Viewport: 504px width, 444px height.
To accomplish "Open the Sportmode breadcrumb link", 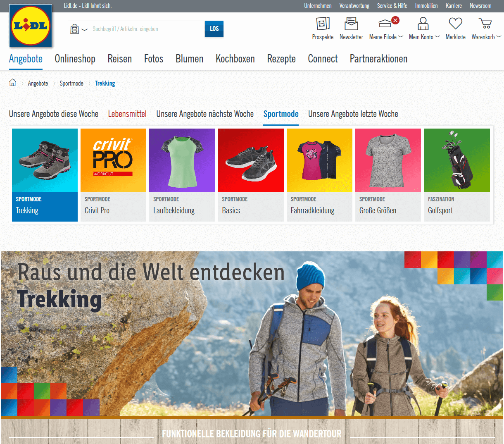I will [71, 84].
